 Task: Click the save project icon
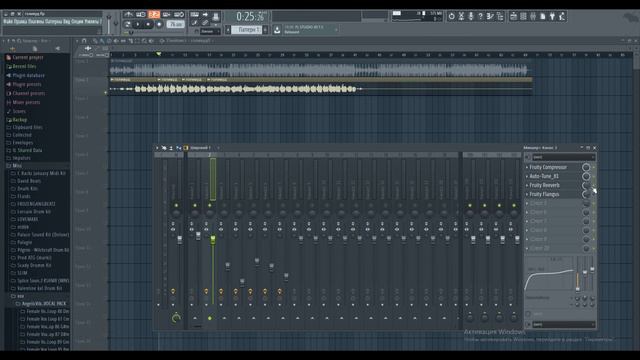(x=490, y=16)
